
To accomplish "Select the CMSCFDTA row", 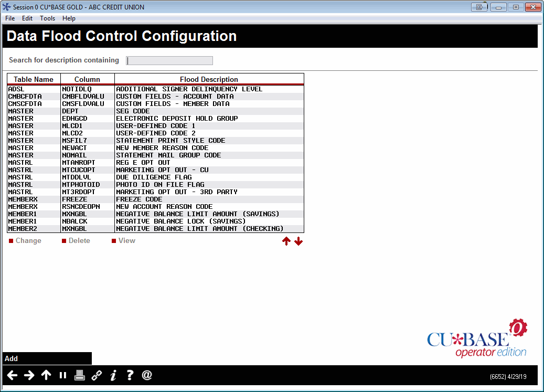I will click(155, 104).
